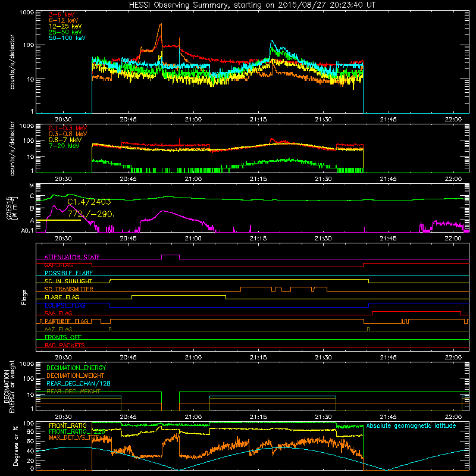The width and height of the screenshot is (476, 476).
Task: Select the yellow 12-25 keV legend label
Action: (x=65, y=26)
